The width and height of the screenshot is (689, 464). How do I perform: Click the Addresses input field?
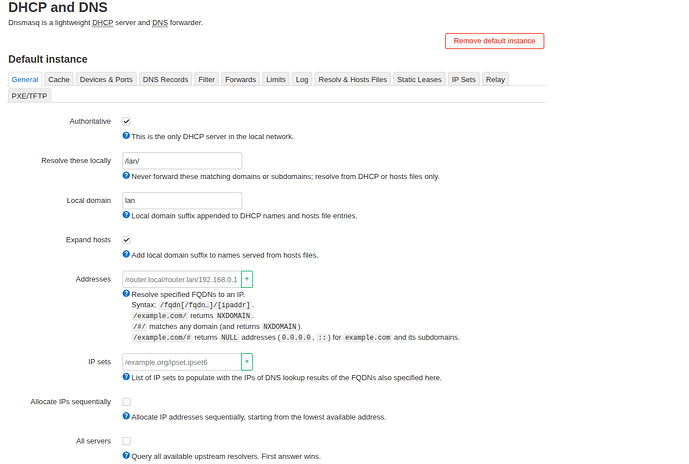pyautogui.click(x=180, y=280)
